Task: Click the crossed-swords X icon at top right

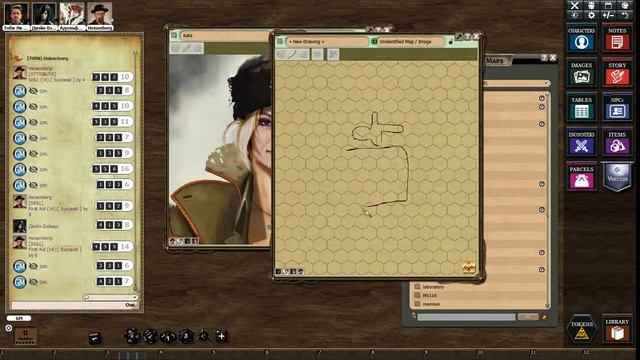Action: coord(575,5)
